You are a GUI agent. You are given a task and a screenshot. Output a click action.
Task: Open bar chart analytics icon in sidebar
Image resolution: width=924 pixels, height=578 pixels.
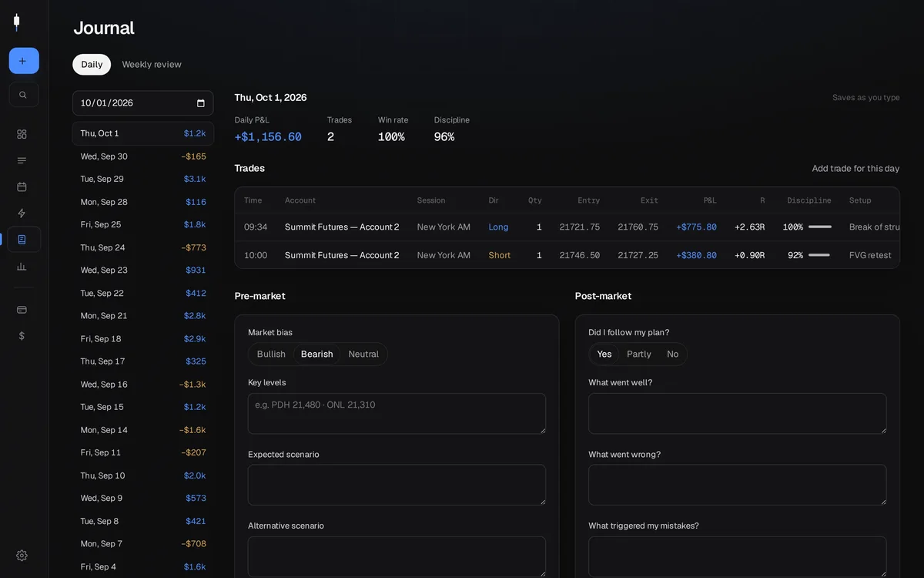(22, 266)
